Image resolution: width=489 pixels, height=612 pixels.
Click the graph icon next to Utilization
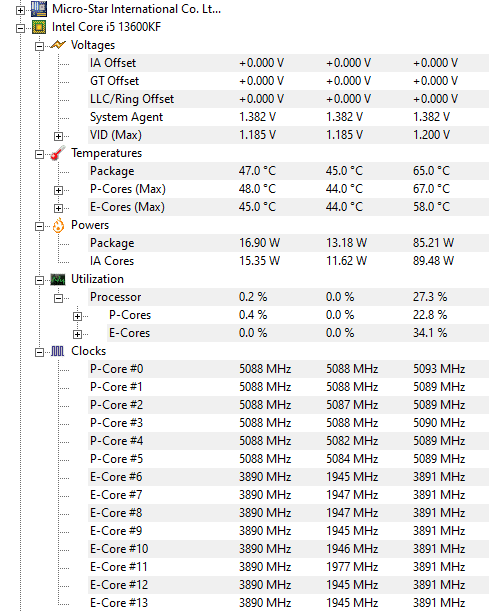pos(58,279)
